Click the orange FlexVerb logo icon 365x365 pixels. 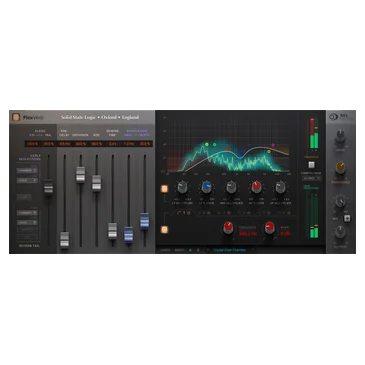pos(16,117)
